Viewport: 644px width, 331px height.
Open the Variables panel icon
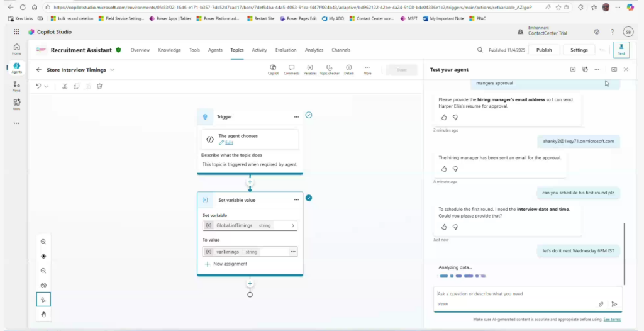310,67
